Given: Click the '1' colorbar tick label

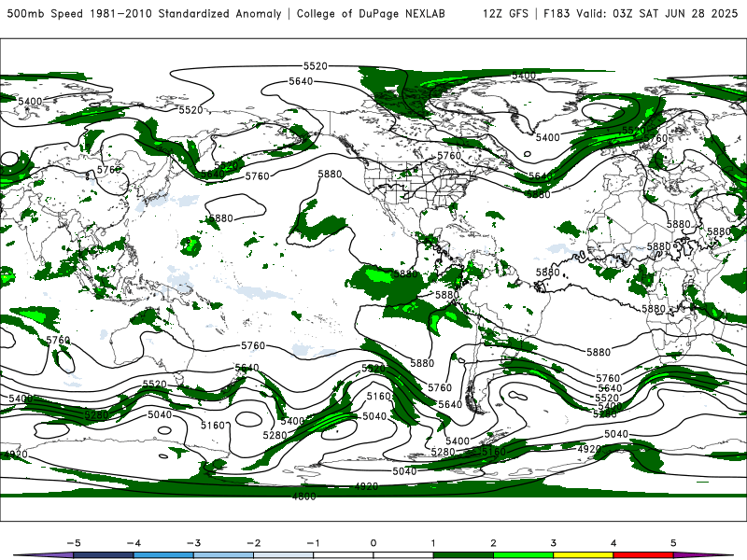Looking at the screenshot, I should coord(433,543).
